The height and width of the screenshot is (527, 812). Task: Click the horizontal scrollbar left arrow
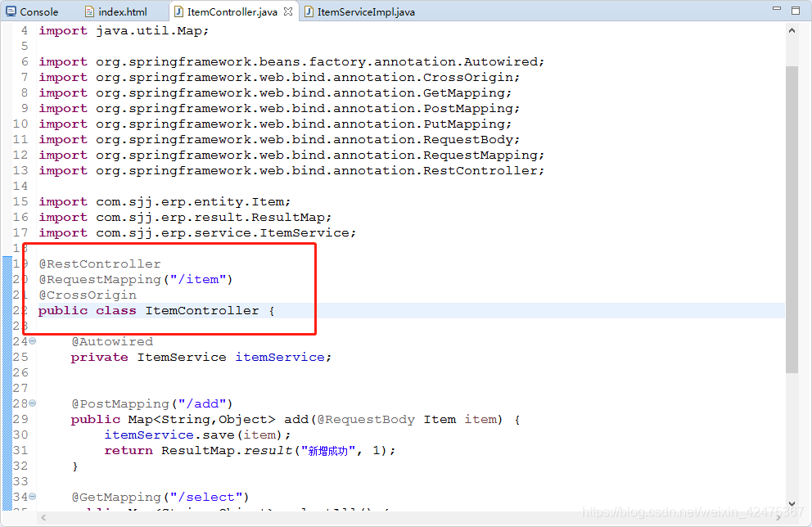pyautogui.click(x=43, y=518)
